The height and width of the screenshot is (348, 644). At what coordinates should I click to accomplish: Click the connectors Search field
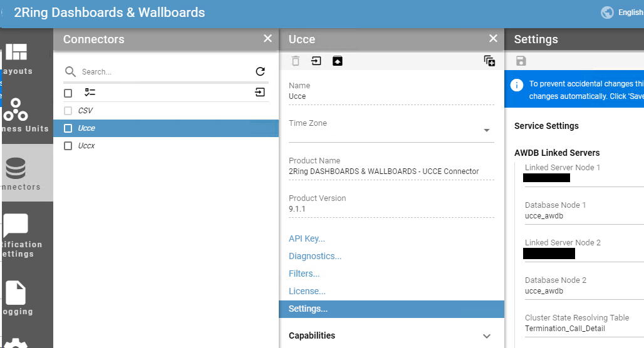tap(164, 72)
